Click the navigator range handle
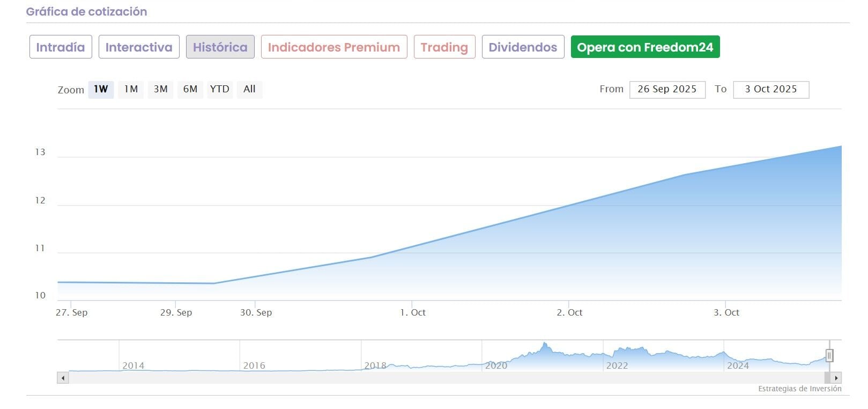 (829, 355)
